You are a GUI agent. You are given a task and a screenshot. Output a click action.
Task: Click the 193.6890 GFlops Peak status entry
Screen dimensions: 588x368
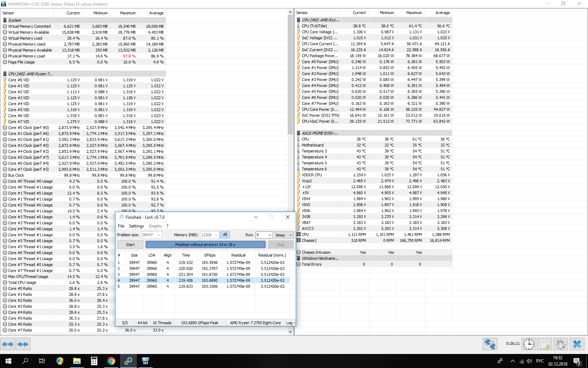[x=199, y=323]
